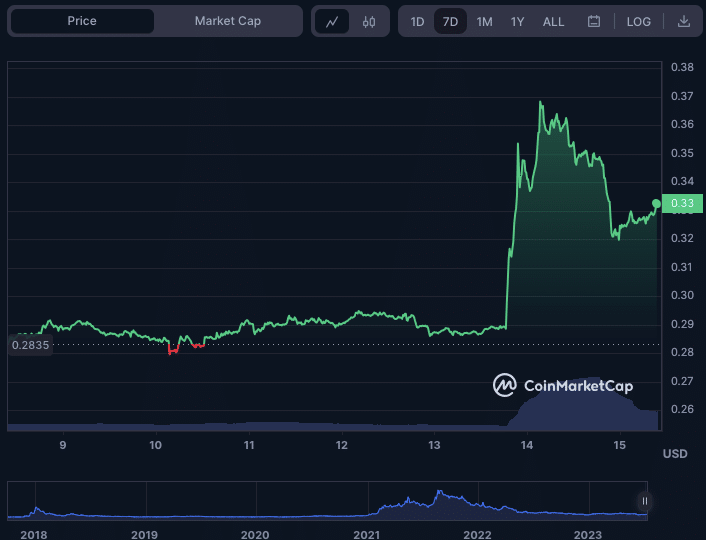Click the green 0.33 current price label

[x=683, y=204]
